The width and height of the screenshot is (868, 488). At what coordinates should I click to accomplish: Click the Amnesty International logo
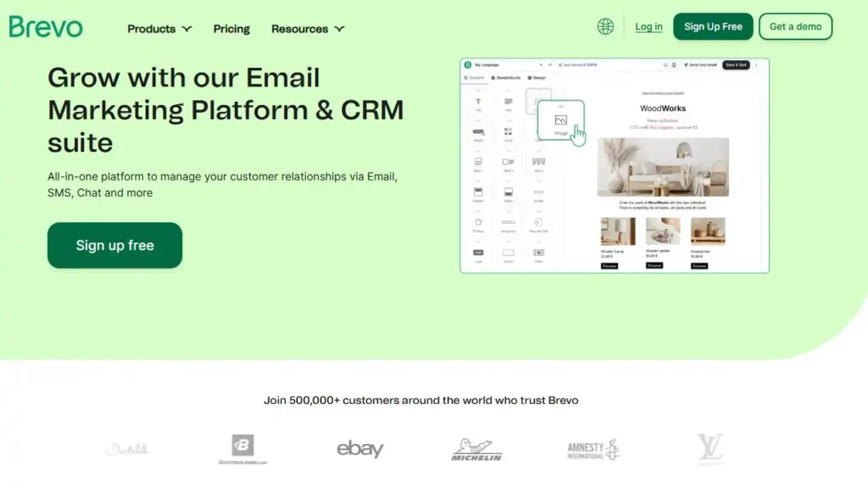pyautogui.click(x=593, y=450)
